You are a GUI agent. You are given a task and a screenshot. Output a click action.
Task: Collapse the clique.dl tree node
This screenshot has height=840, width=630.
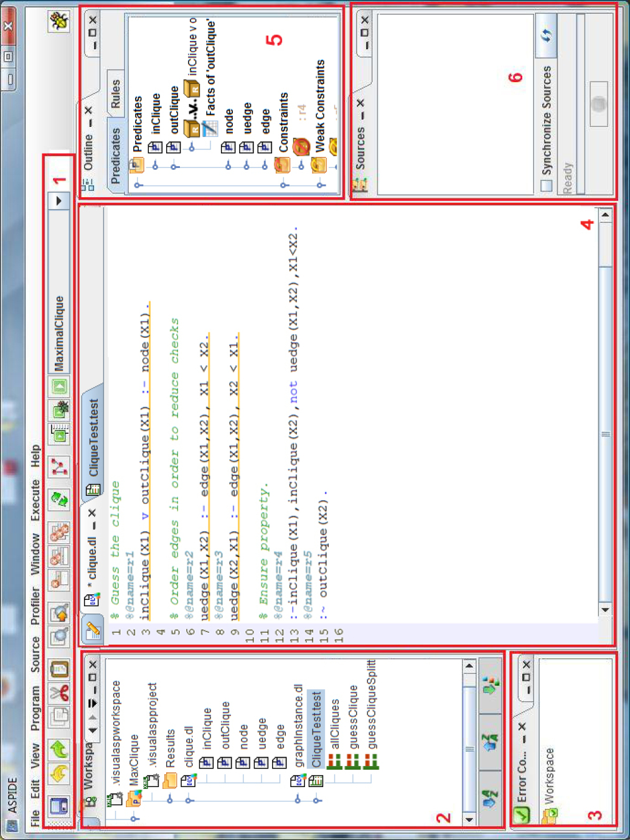pyautogui.click(x=188, y=800)
